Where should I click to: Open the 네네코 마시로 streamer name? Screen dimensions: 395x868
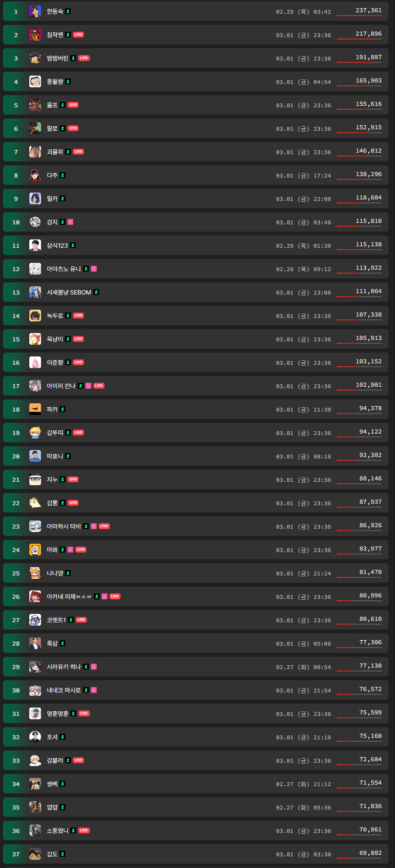pyautogui.click(x=64, y=690)
